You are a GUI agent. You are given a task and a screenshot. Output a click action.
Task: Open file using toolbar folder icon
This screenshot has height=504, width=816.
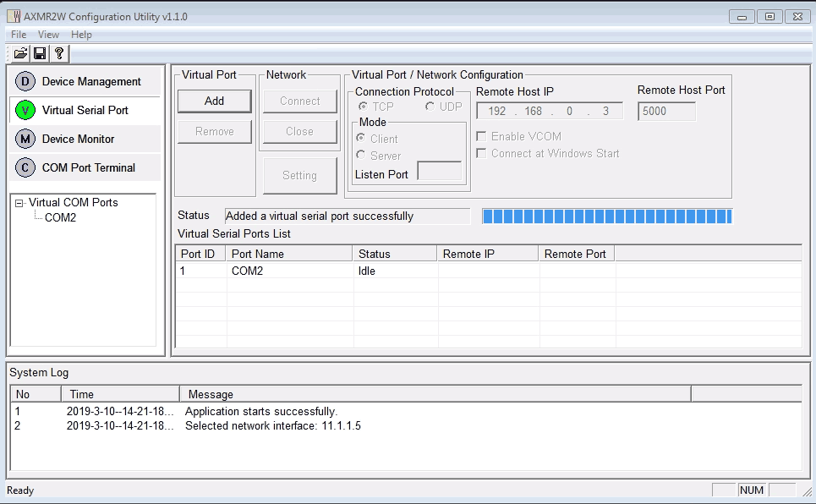[21, 53]
